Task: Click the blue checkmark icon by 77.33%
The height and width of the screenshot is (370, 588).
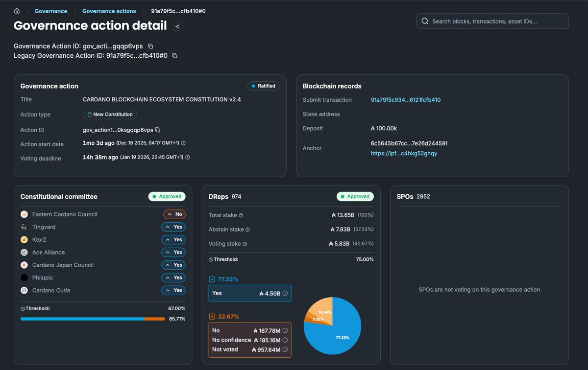Action: coord(212,279)
